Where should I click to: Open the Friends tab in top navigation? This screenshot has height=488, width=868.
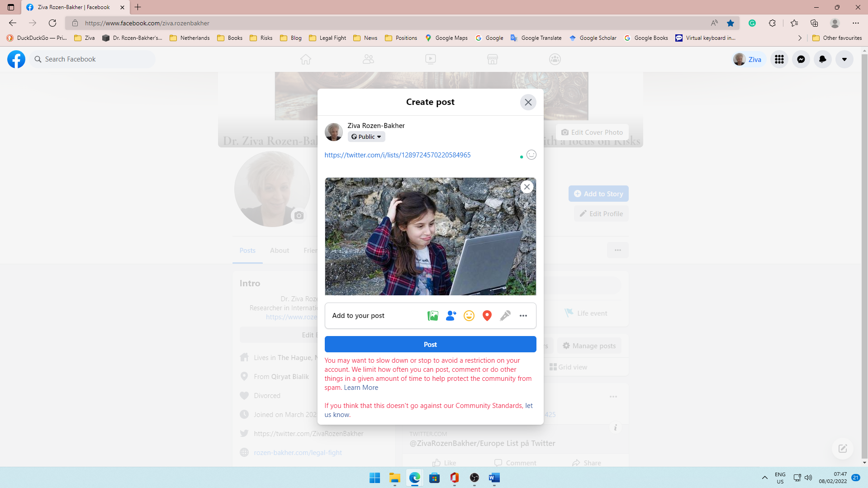(x=368, y=59)
